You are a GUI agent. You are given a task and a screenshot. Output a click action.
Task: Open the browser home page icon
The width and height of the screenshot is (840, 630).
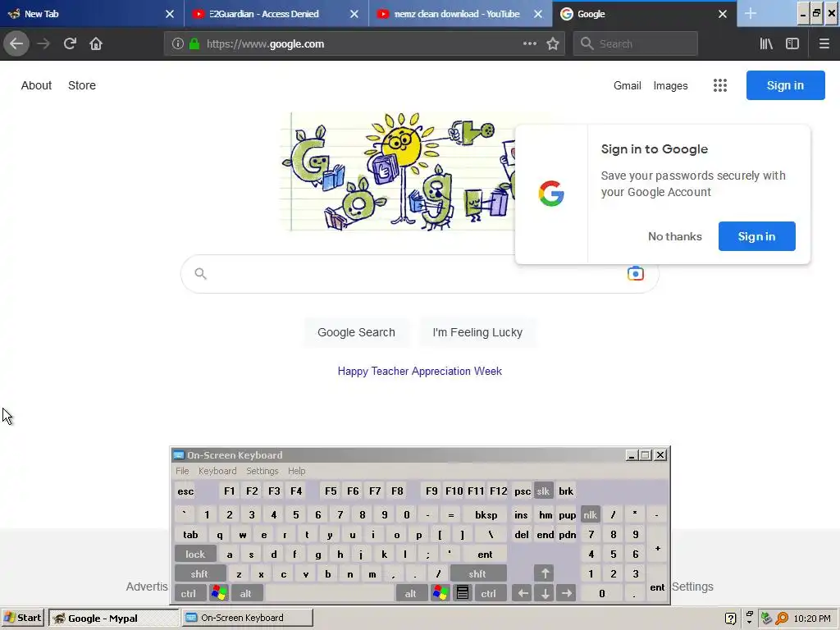pos(96,43)
